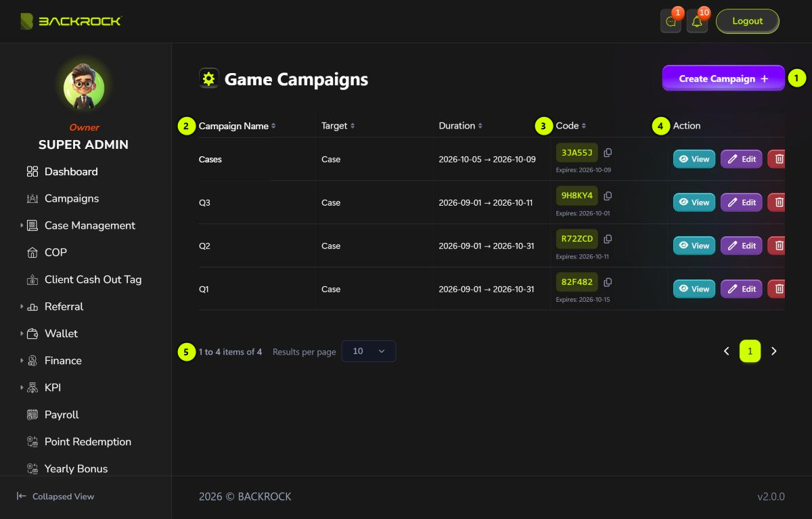Delete the Q2 campaign
The image size is (812, 519).
point(777,246)
